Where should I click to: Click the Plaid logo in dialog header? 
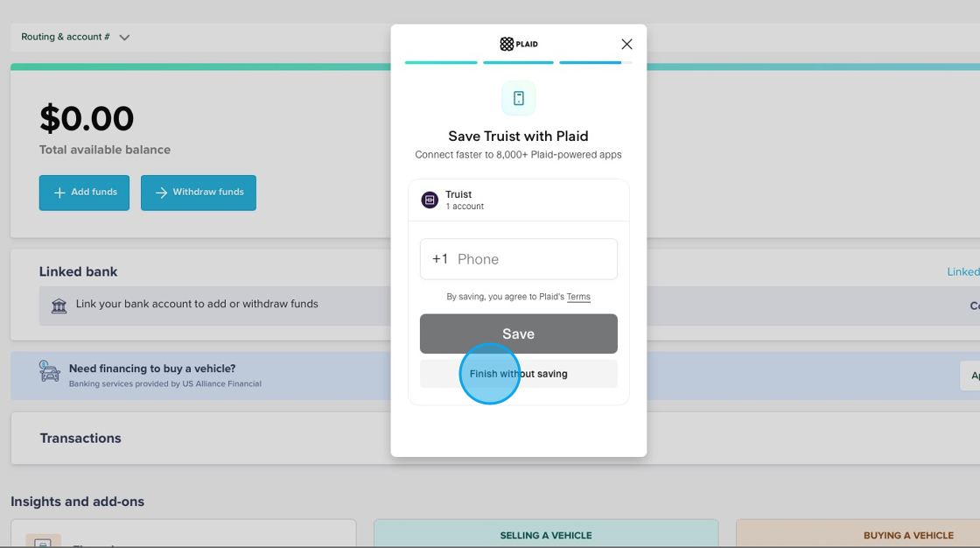pyautogui.click(x=518, y=44)
